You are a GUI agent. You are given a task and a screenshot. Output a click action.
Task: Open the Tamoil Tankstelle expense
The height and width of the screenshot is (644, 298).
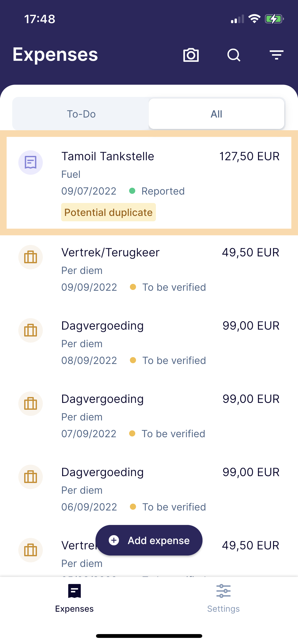coord(149,183)
